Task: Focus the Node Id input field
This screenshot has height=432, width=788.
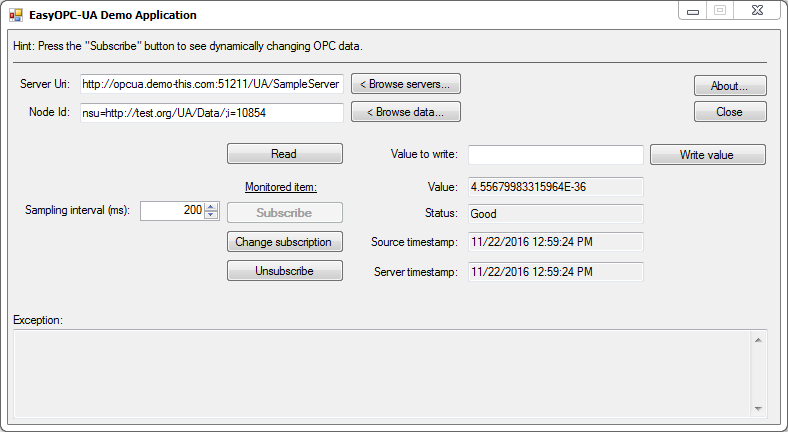Action: pos(212,112)
